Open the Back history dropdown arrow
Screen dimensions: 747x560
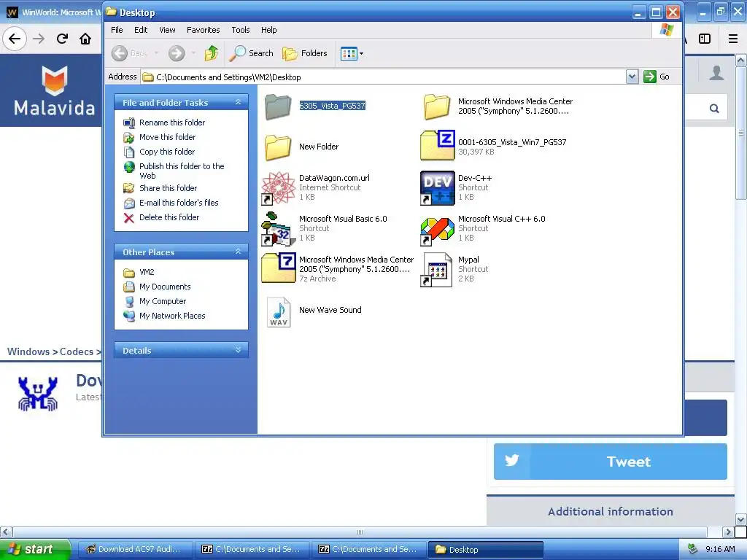coord(156,53)
